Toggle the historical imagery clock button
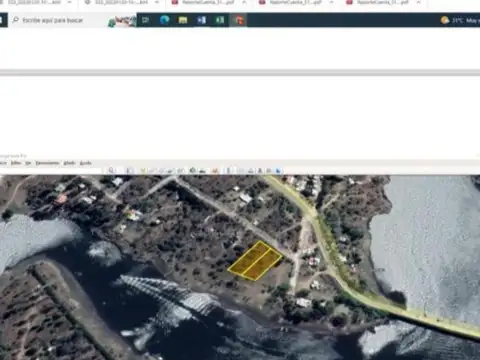Screen dimensions: 480x360 (x=193, y=170)
